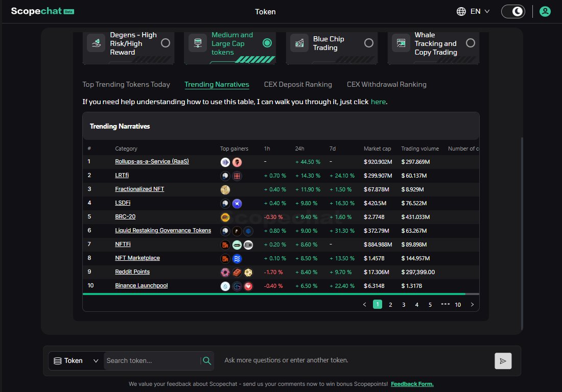Image resolution: width=562 pixels, height=392 pixels.
Task: Click the Blue Chip Trading chart icon
Action: click(x=299, y=43)
